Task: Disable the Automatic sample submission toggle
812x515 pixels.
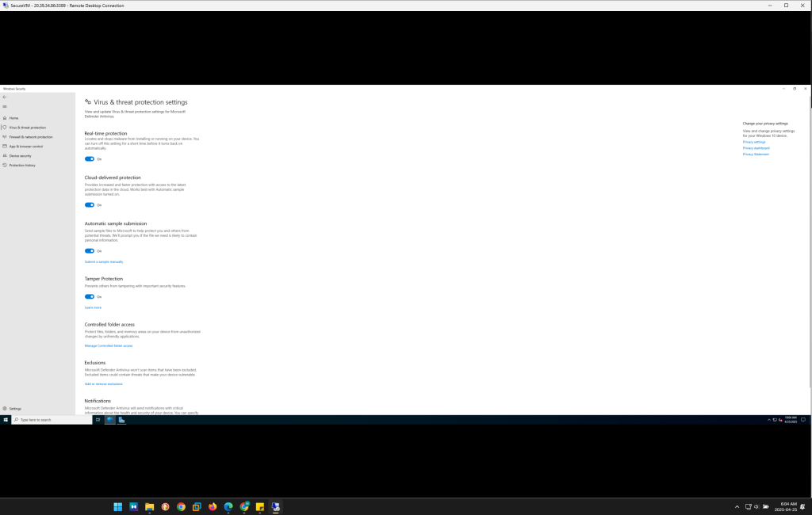Action: coord(90,251)
